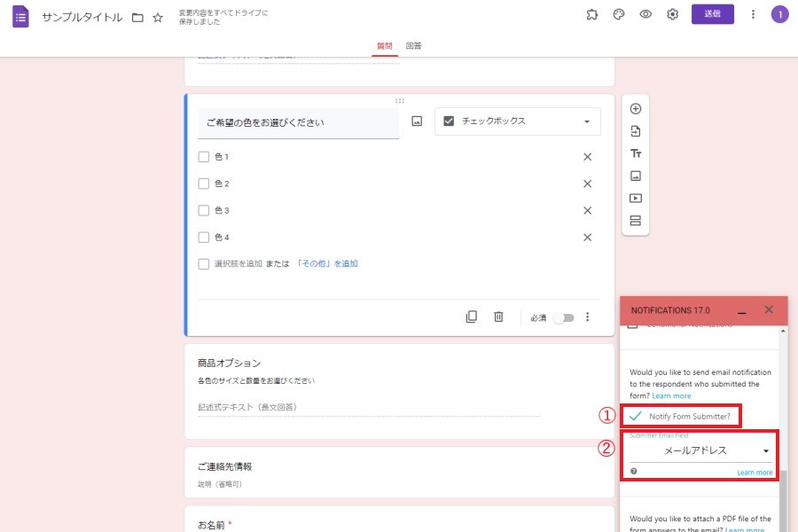This screenshot has width=798, height=532.
Task: Switch to the 質問 tab
Action: (385, 45)
